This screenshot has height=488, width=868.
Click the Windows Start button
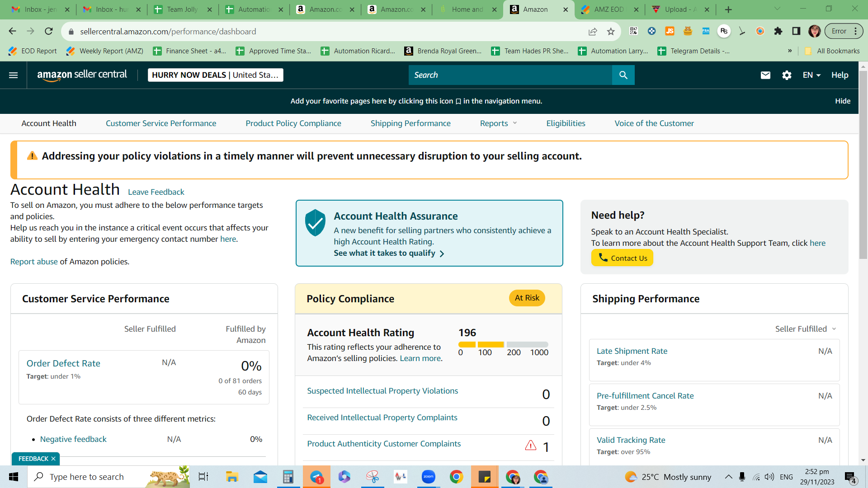14,477
